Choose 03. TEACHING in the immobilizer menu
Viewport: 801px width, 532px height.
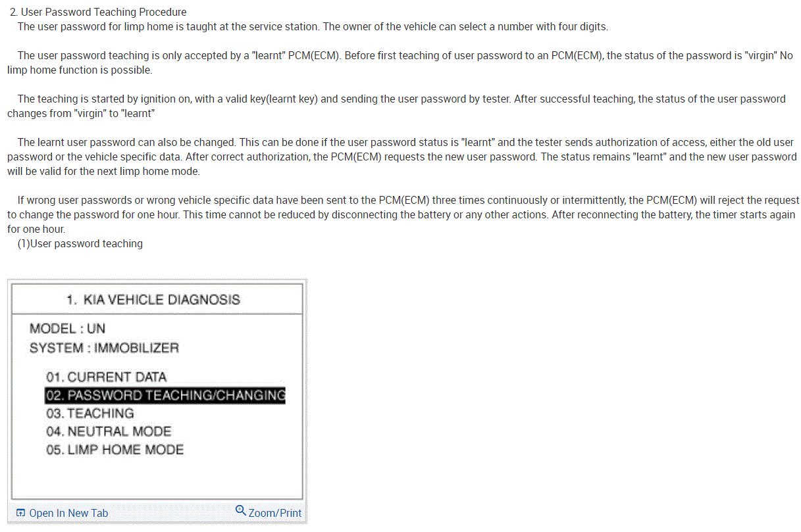pos(90,414)
